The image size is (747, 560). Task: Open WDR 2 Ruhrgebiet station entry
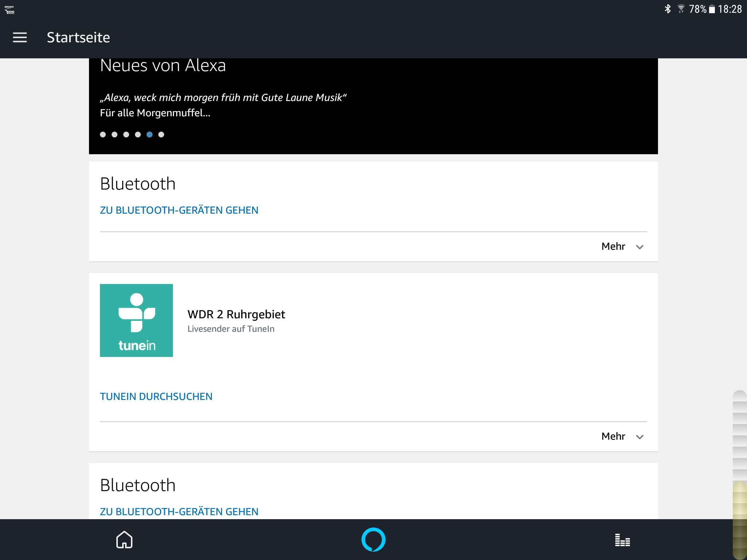coord(236,314)
